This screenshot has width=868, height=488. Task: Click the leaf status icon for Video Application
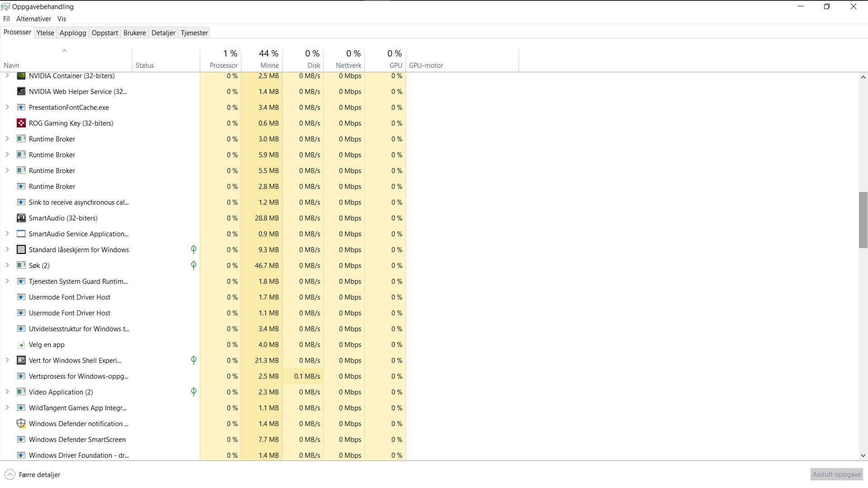coord(193,392)
